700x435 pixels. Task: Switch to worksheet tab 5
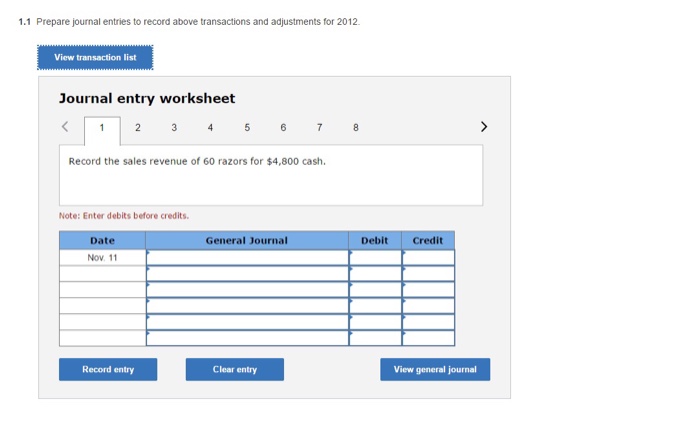(x=247, y=128)
